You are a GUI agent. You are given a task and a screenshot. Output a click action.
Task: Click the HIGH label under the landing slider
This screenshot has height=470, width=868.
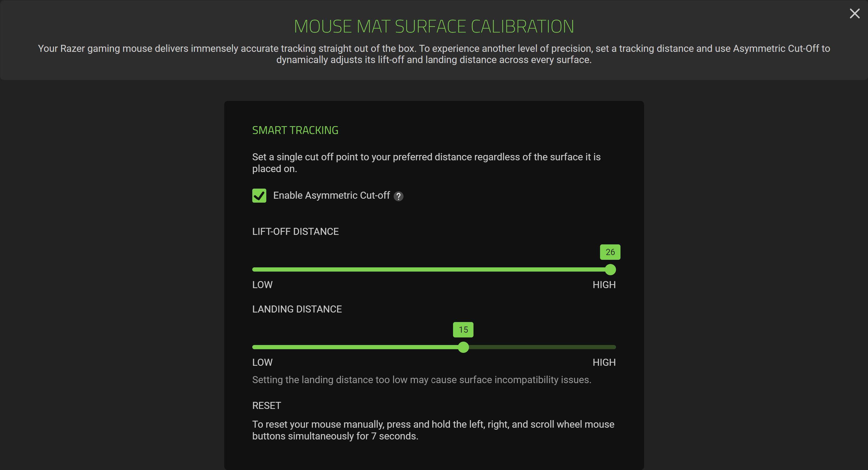(604, 362)
